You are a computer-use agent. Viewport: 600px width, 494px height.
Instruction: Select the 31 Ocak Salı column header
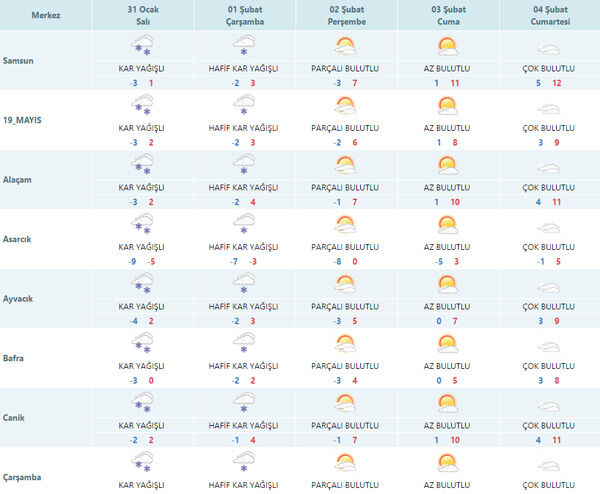[141, 15]
